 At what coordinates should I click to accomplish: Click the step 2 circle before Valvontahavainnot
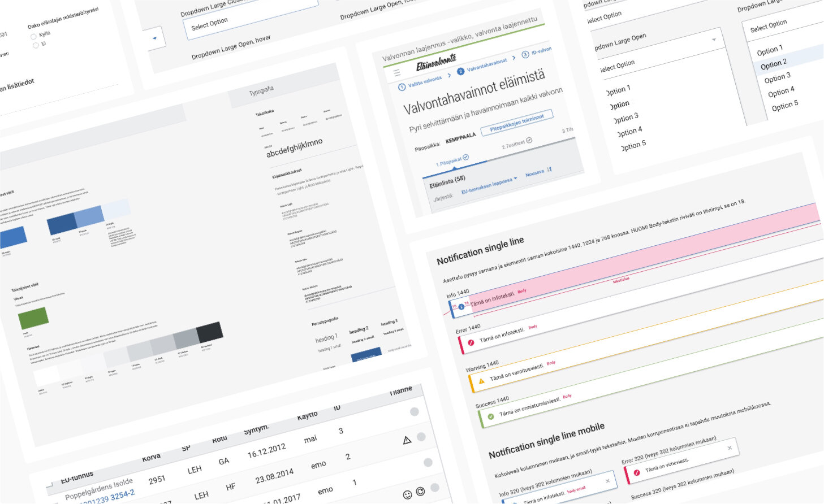point(460,71)
